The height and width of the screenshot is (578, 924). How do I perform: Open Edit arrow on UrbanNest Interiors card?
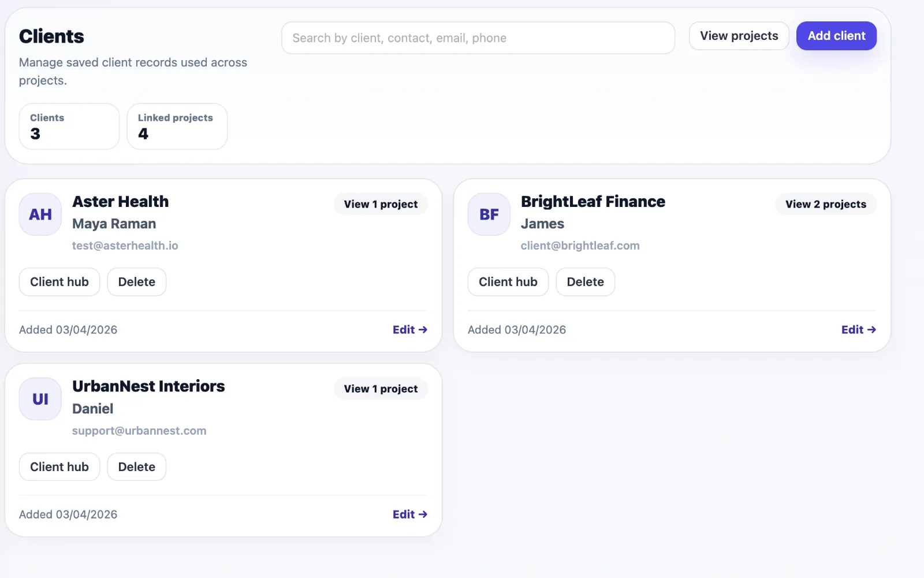410,514
